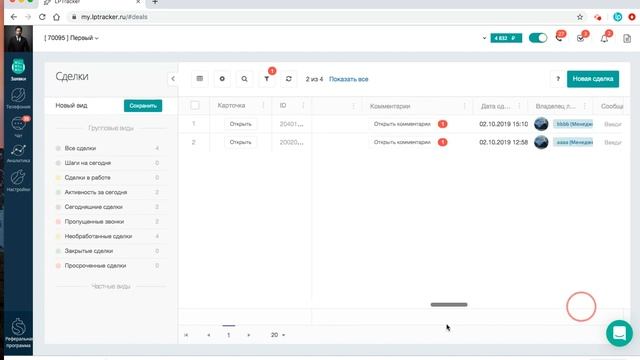Open the Телефония sidebar section
This screenshot has height=360, width=640.
18,98
